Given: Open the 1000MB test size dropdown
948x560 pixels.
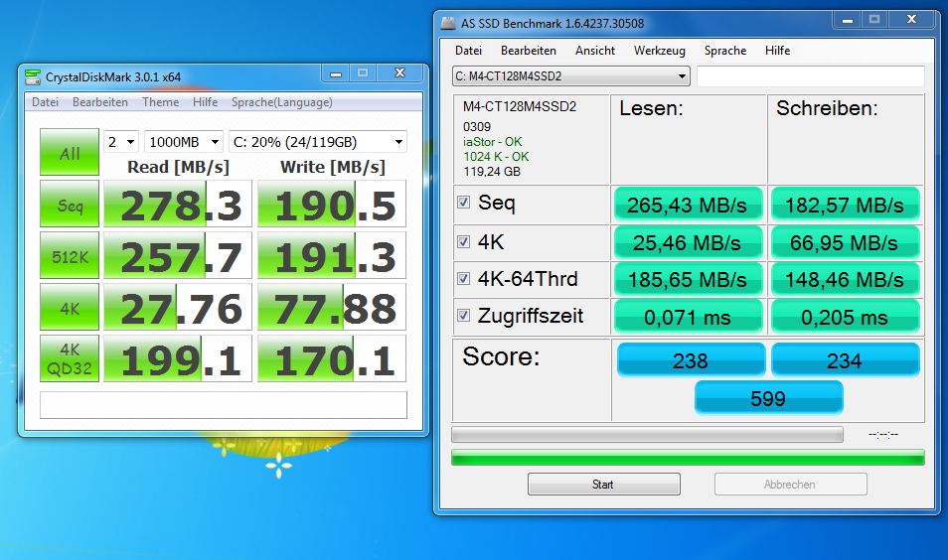Looking at the screenshot, I should click(x=184, y=142).
